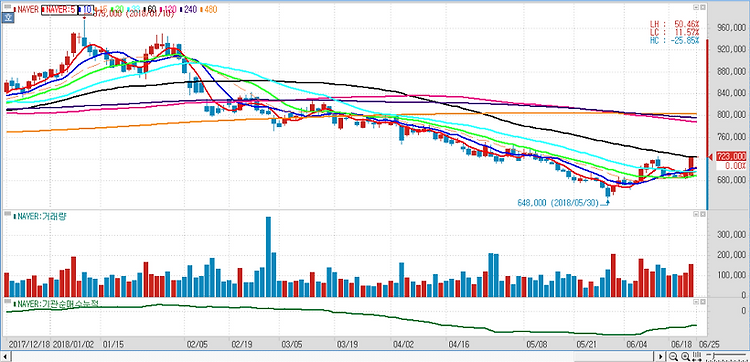Screen dimensions: 750x362
Task: Maximize the 거래량 volume panel
Action: click(x=703, y=214)
